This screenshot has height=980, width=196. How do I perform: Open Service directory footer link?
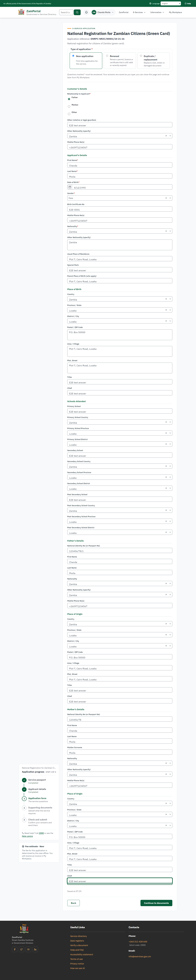(78, 936)
